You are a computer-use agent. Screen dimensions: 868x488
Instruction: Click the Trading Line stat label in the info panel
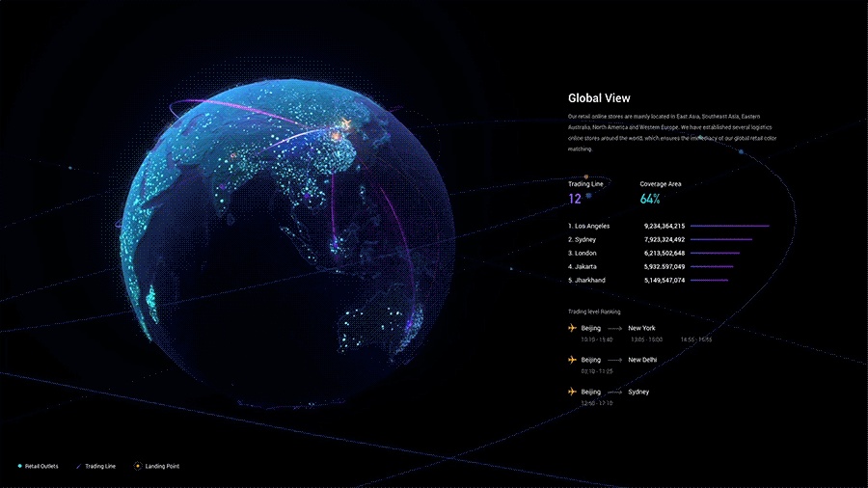click(585, 184)
